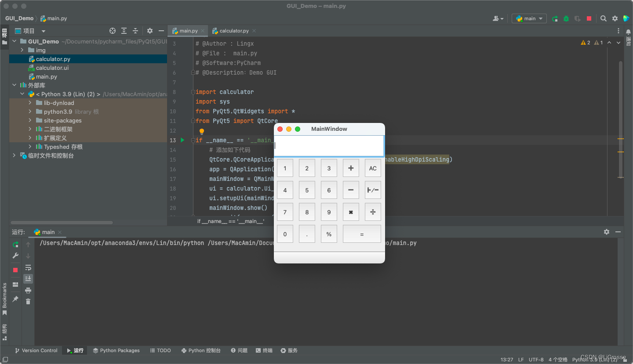Viewport: 633px width, 364px height.
Task: Toggle soft-wrap in the console output
Action: (28, 268)
